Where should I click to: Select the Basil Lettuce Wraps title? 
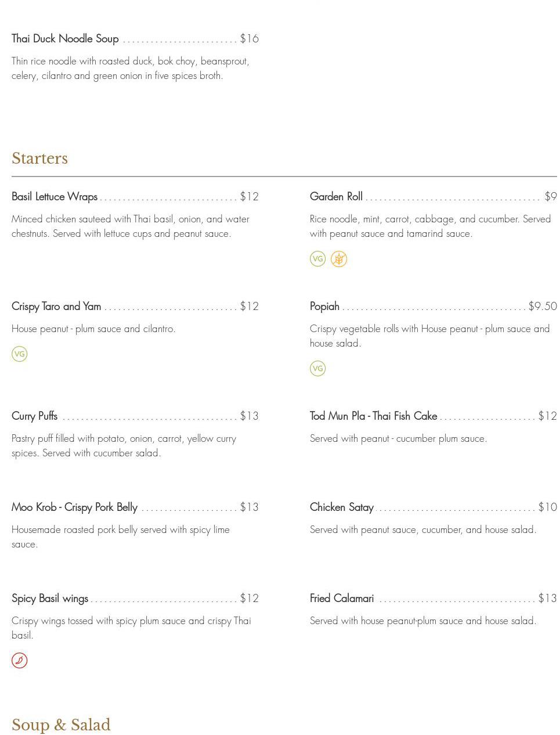[55, 197]
